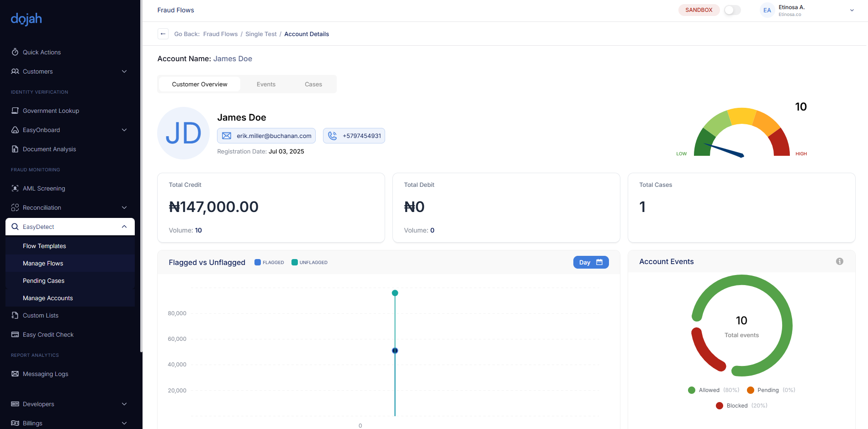
Task: Open Document Analysis page
Action: 49,149
